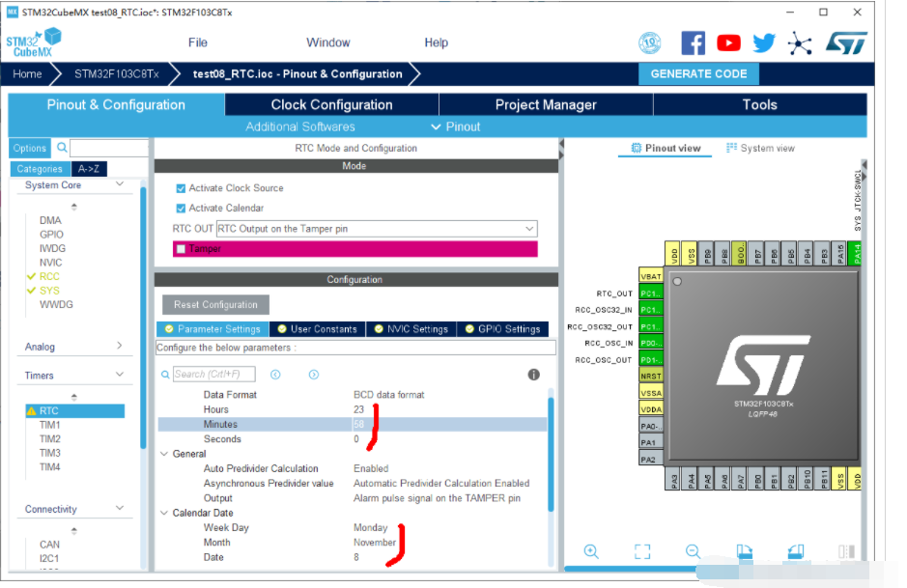
Task: Enable the Tamper checkbox
Action: click(181, 248)
